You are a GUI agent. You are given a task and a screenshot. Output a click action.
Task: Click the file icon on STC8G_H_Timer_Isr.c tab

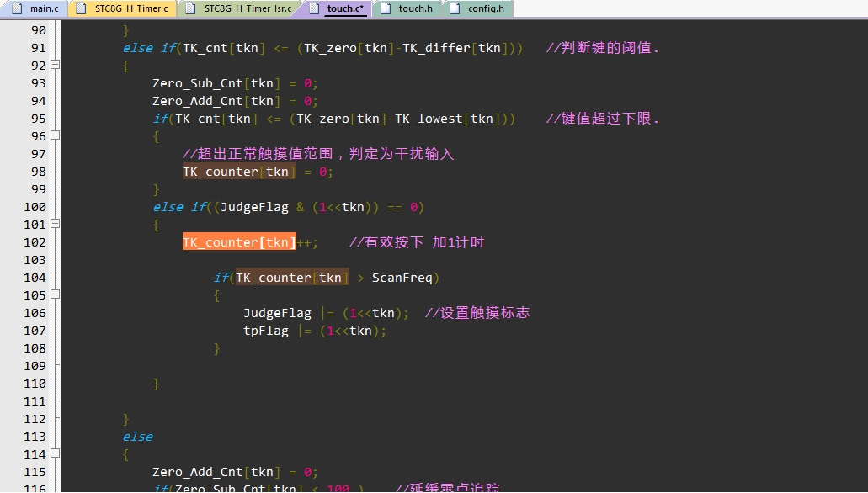coord(190,8)
